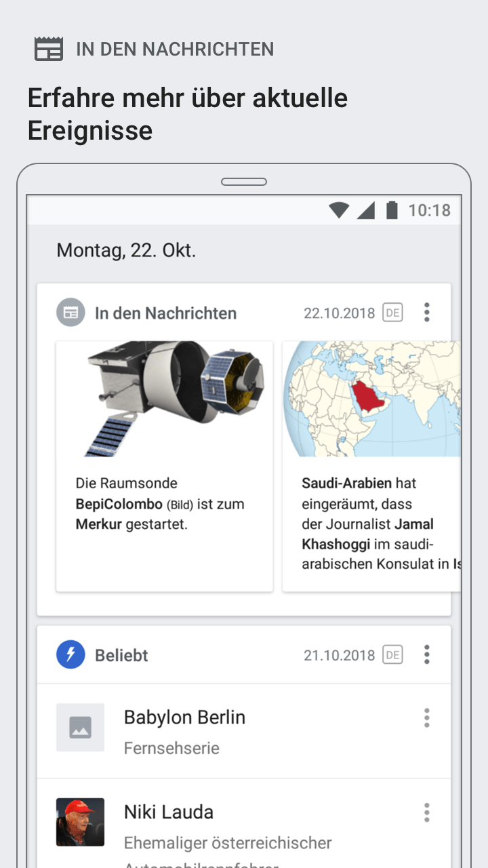Follow the Merkur link
The image size is (488, 868).
pyautogui.click(x=99, y=524)
